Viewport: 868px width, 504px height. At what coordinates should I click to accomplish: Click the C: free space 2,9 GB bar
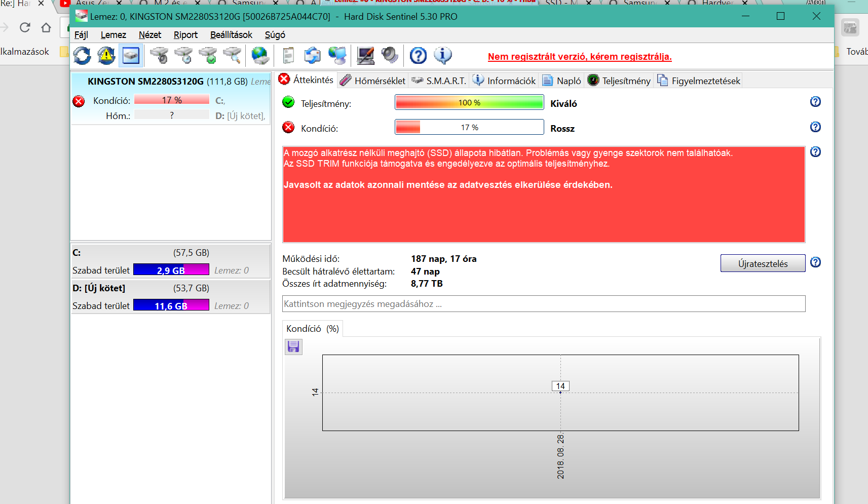click(171, 270)
